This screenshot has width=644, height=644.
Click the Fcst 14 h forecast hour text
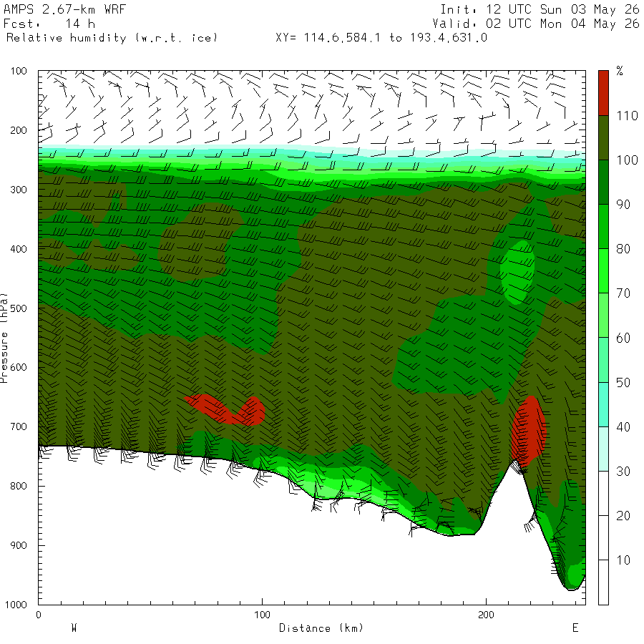(49, 24)
